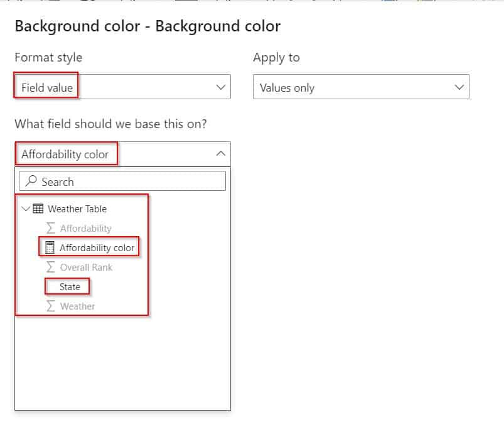Click the Background color dialog title
Viewport: 504px width, 444px height.
coord(147,26)
